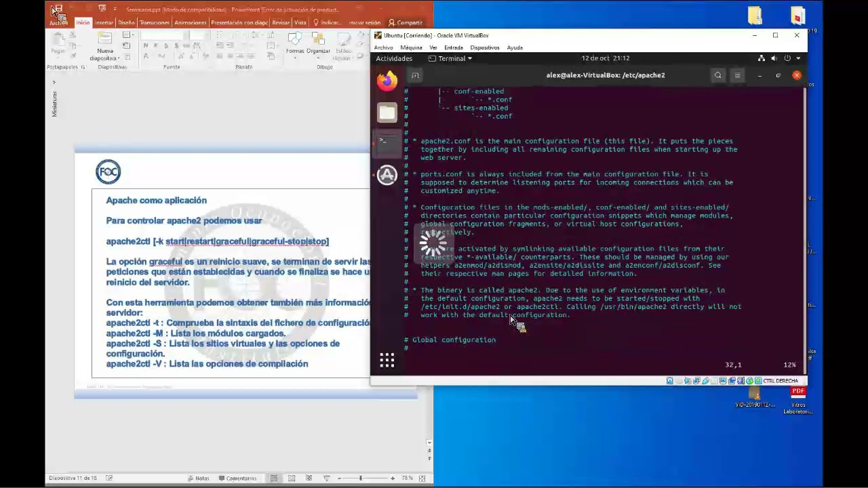868x488 pixels.
Task: Open Ubuntu system status menu arrow
Action: tap(798, 58)
